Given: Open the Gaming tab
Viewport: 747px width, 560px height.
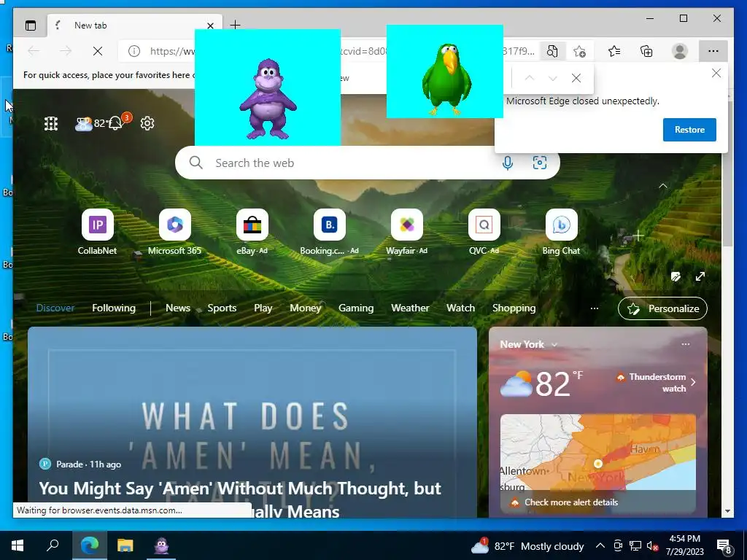Looking at the screenshot, I should 356,308.
